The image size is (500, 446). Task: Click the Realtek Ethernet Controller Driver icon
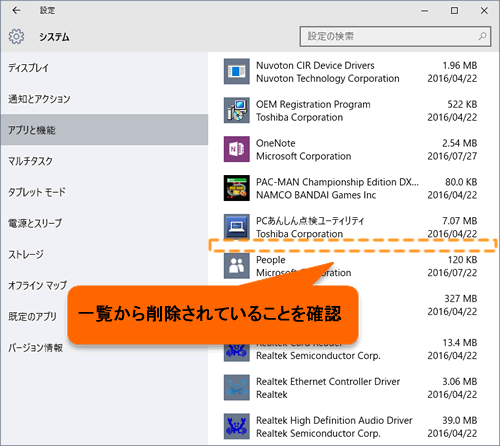tap(237, 387)
